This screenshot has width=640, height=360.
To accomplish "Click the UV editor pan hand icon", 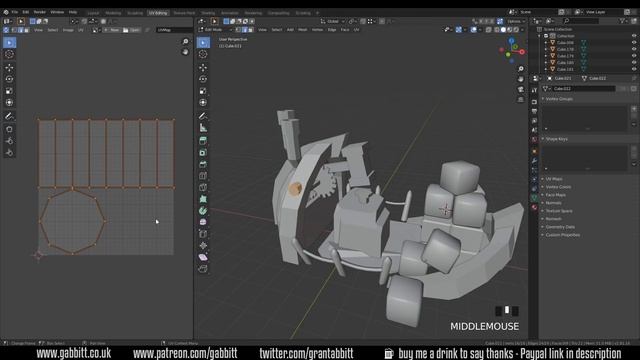I will 185,52.
